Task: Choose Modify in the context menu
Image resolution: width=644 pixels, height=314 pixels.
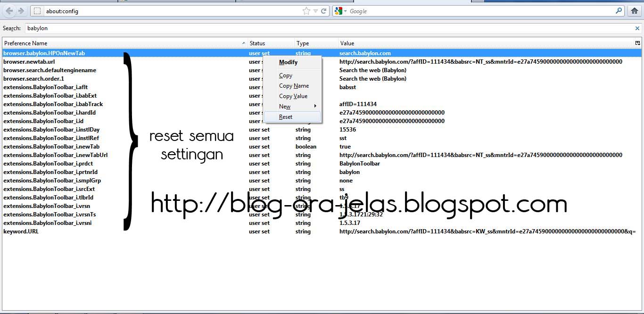Action: click(292, 62)
